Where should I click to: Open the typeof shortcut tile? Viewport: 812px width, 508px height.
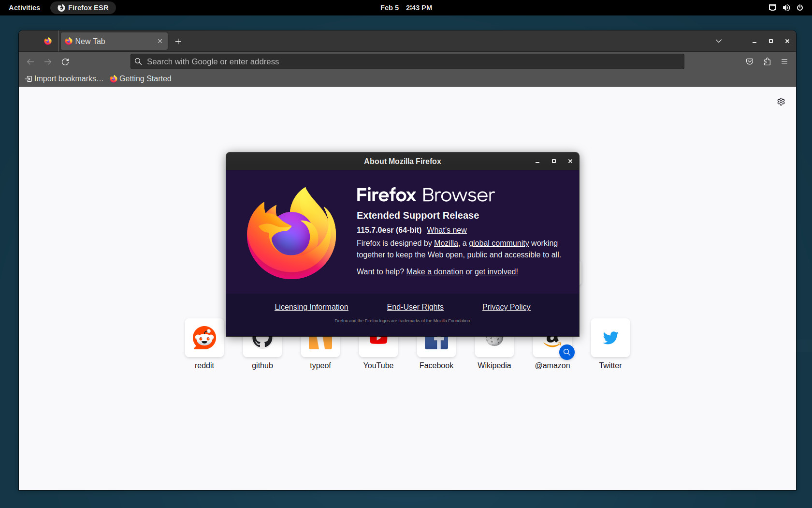click(x=320, y=354)
